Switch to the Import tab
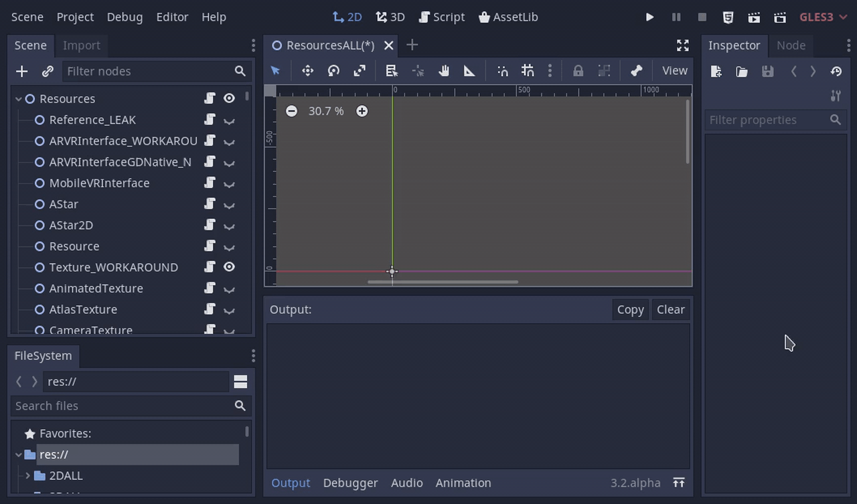This screenshot has height=504, width=857. pyautogui.click(x=82, y=45)
